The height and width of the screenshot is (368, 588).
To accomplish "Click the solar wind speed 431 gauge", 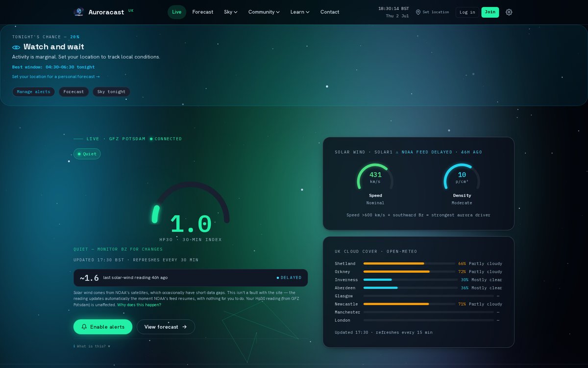I will tap(375, 177).
